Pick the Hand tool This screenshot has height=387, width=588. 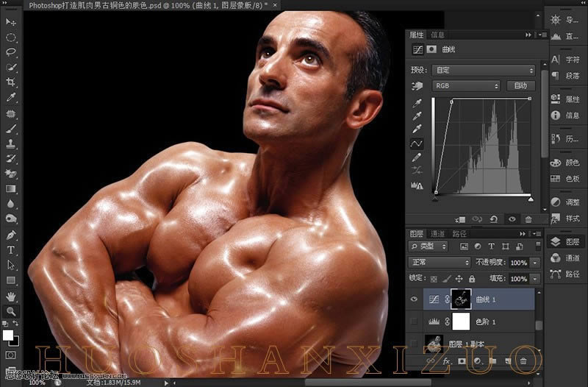tap(11, 296)
